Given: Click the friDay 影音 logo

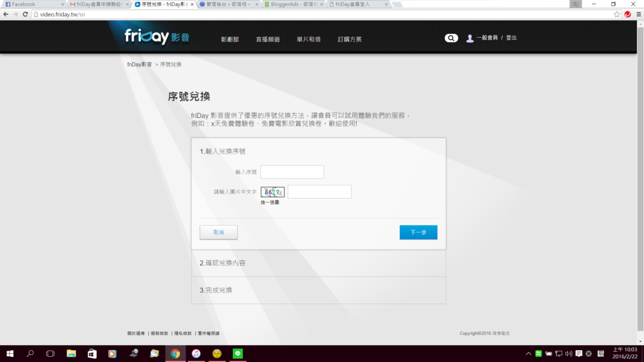Looking at the screenshot, I should coord(157,37).
